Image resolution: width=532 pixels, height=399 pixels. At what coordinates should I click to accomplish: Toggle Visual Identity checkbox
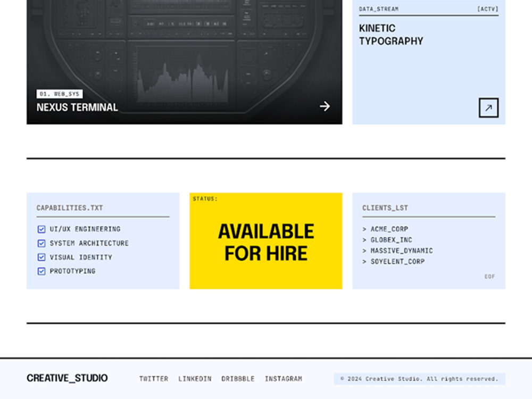pyautogui.click(x=41, y=257)
